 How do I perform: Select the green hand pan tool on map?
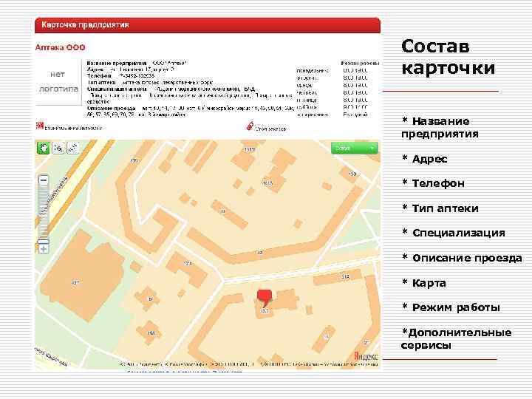[x=43, y=148]
